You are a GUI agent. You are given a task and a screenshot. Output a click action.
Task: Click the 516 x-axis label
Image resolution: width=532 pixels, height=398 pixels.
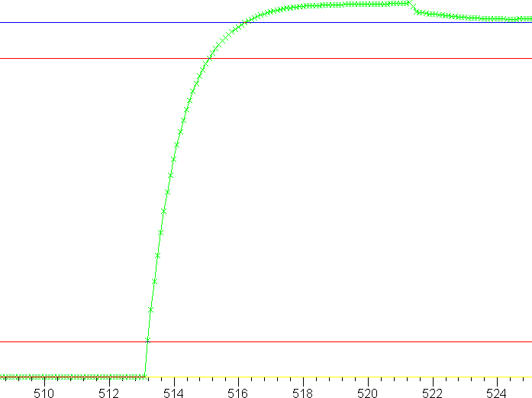click(238, 393)
